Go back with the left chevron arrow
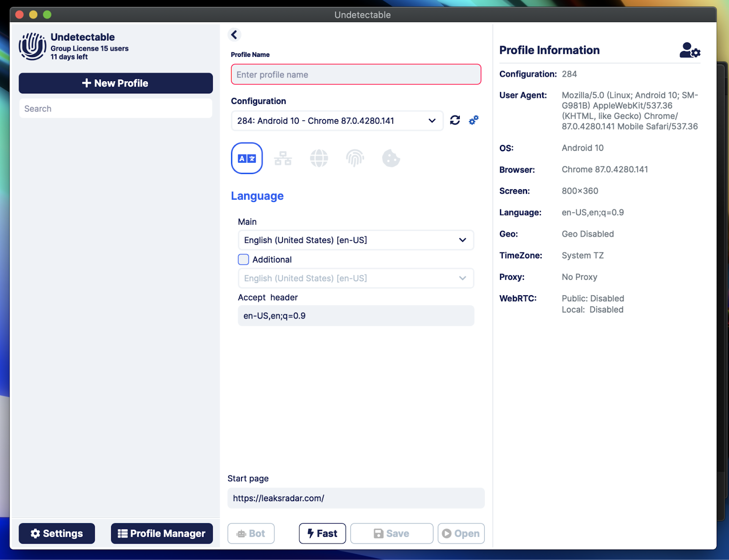Viewport: 729px width, 560px height. click(234, 35)
